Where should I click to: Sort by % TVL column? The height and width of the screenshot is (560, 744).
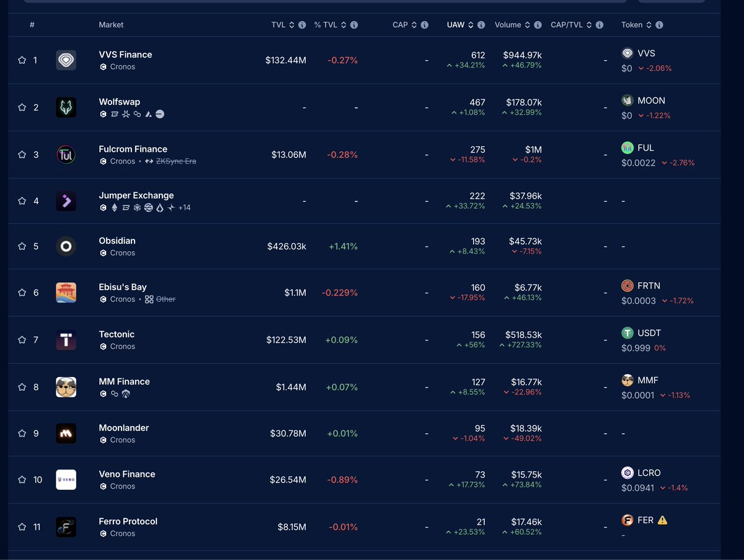(x=330, y=25)
